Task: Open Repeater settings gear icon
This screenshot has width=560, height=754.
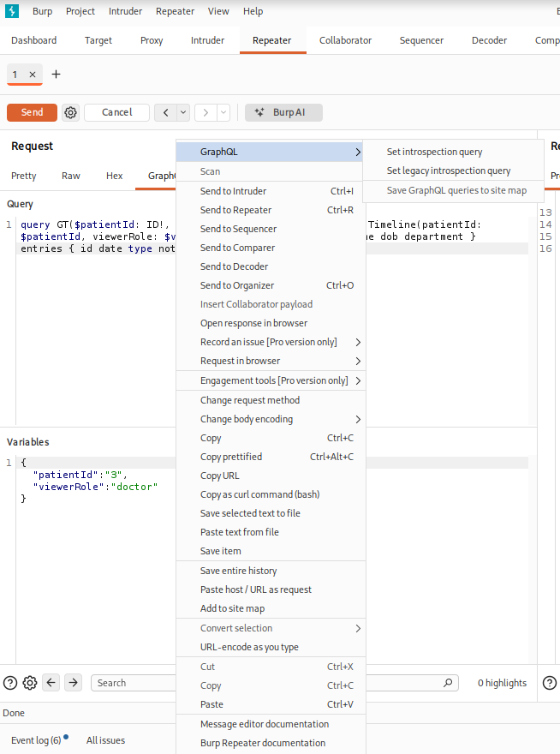Action: 71,112
